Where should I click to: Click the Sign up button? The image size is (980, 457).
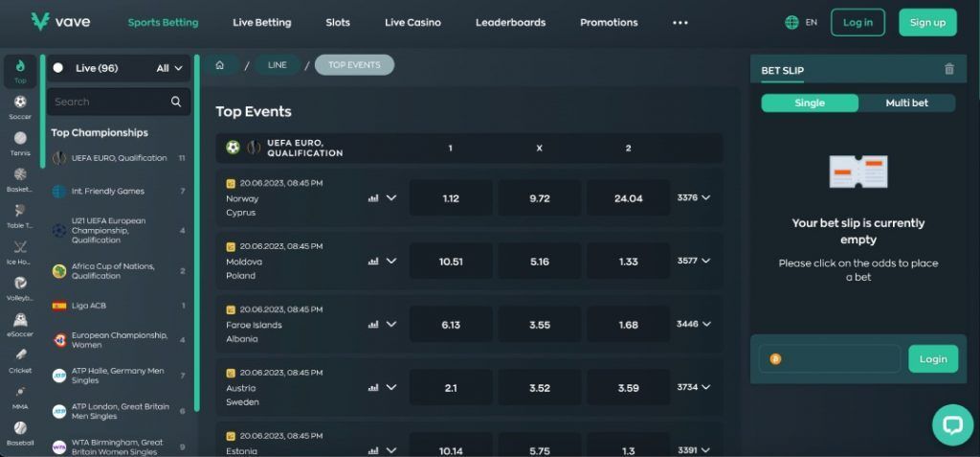pos(927,23)
